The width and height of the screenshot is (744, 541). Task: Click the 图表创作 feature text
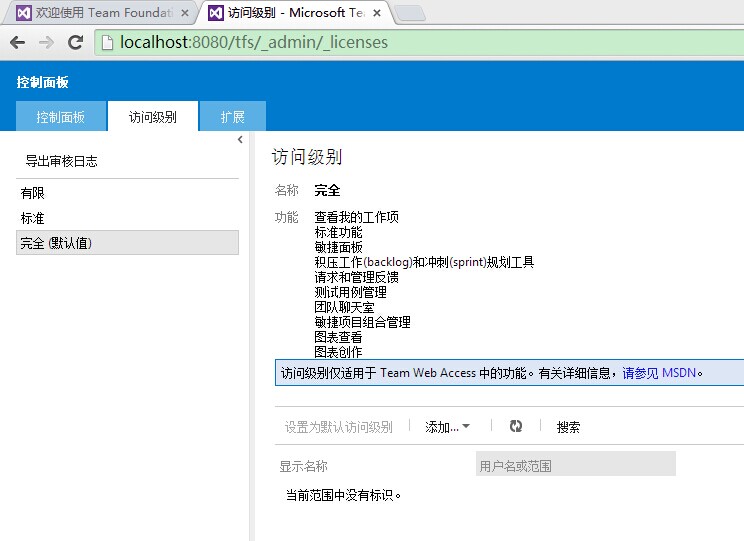click(338, 352)
